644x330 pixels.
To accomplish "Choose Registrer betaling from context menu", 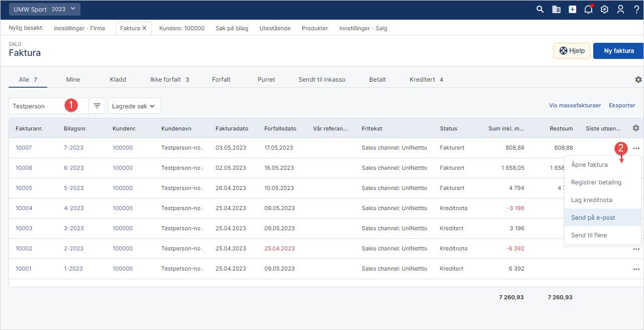I will point(596,182).
